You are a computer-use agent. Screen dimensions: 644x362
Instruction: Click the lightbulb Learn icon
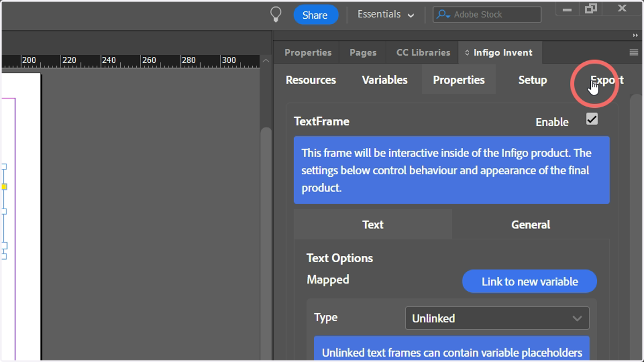point(276,14)
